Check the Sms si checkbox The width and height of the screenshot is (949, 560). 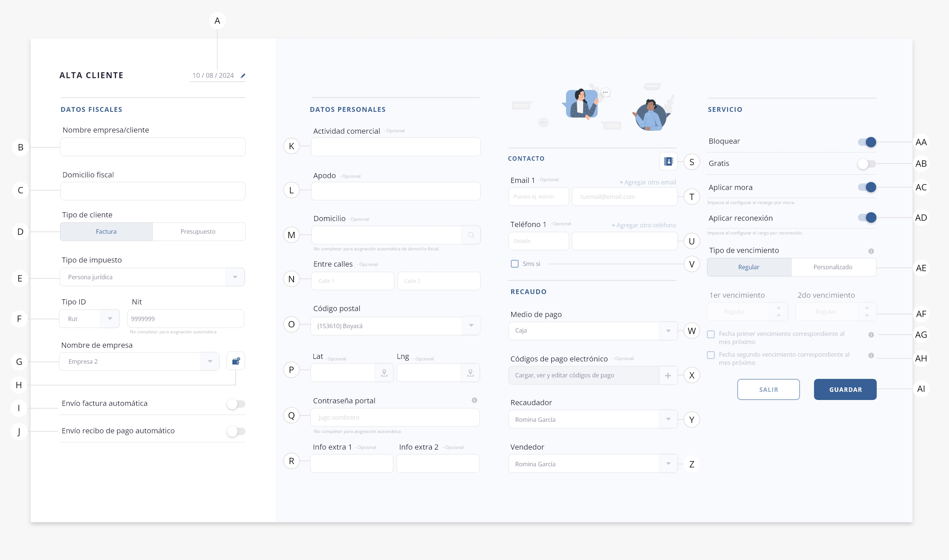514,264
